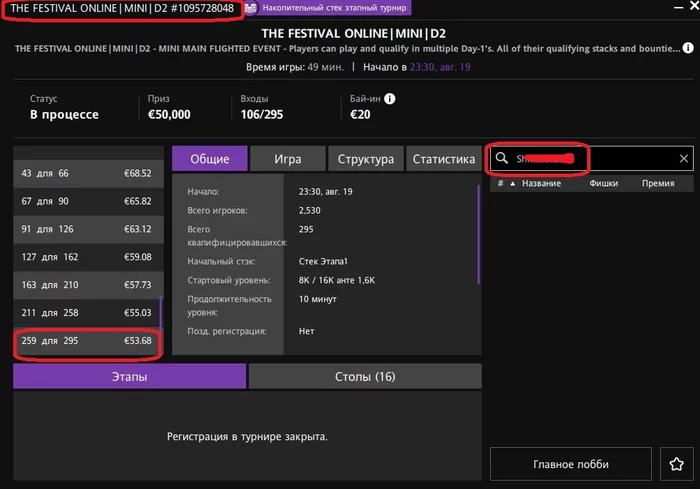Image resolution: width=700 pixels, height=489 pixels.
Task: Sort player list by Премия column
Action: [x=658, y=184]
